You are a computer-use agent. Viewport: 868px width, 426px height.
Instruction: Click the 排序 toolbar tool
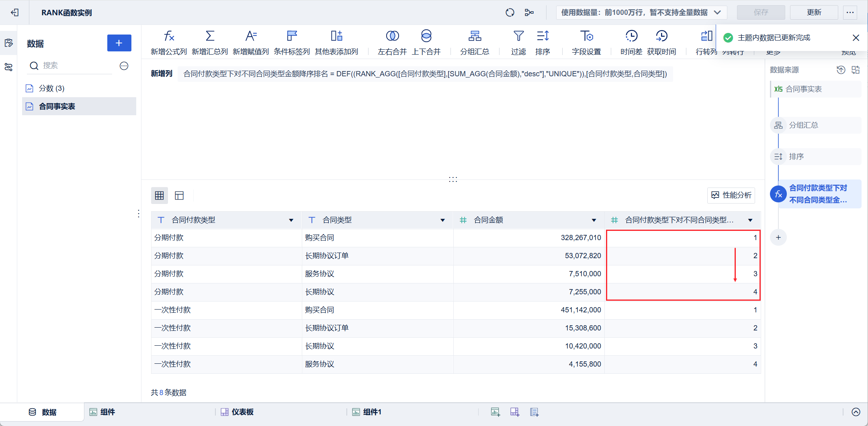(x=542, y=42)
